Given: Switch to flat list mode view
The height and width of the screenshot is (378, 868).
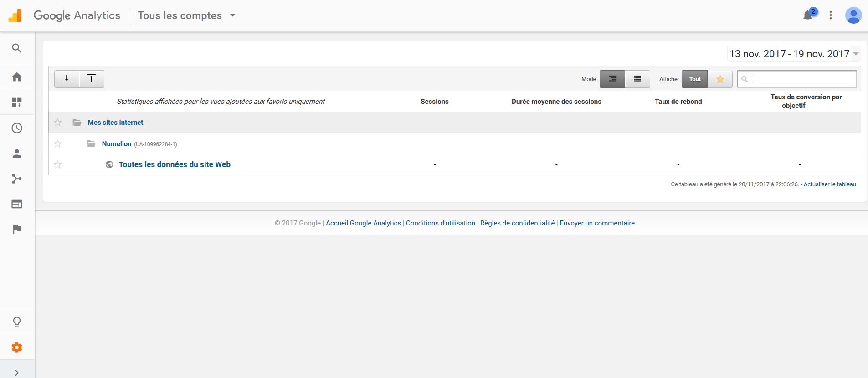Looking at the screenshot, I should (637, 79).
